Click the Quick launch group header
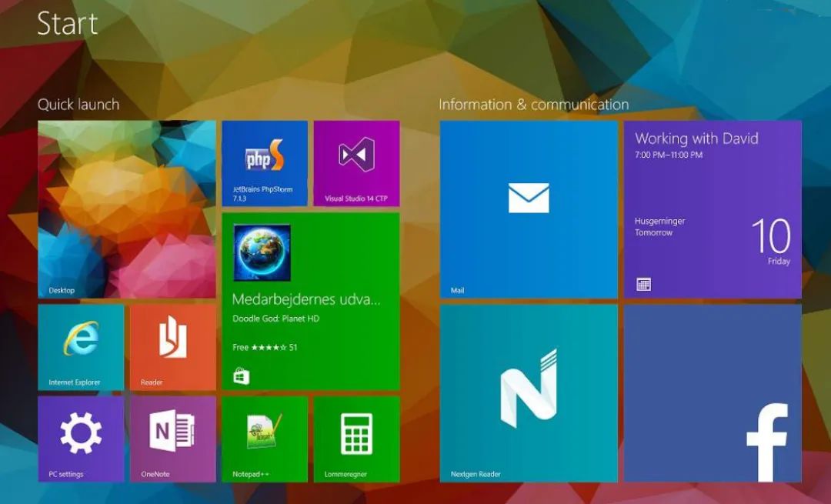Image resolution: width=831 pixels, height=504 pixels. (x=78, y=104)
